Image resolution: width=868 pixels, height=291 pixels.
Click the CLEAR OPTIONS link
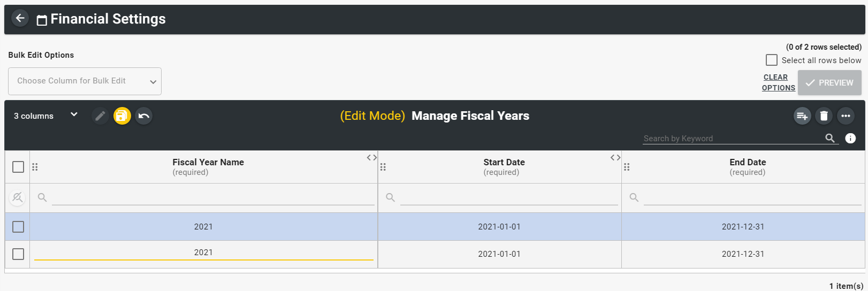(779, 82)
